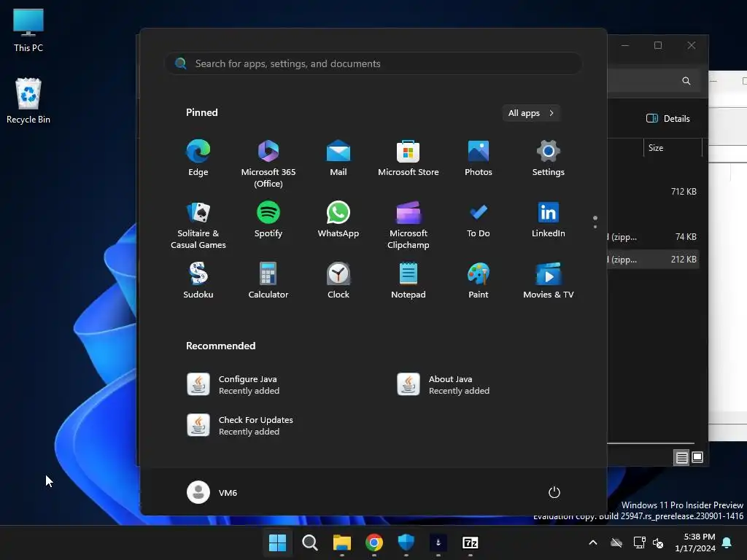This screenshot has width=747, height=560.
Task: Click the Windows Start button on taskbar
Action: [x=277, y=542]
